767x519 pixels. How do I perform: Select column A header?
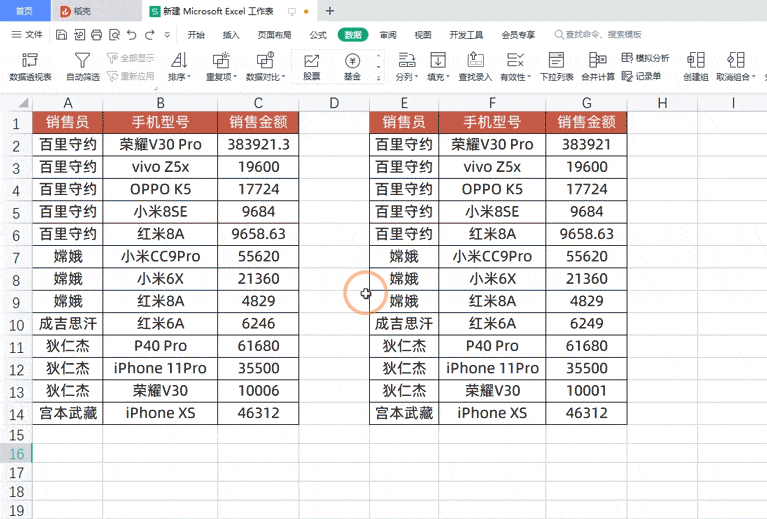[68, 103]
